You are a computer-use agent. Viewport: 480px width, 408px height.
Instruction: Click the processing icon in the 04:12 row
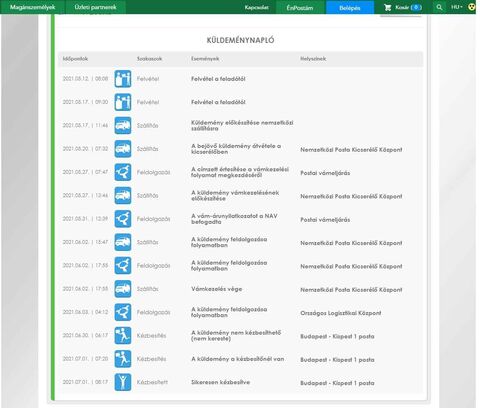[x=123, y=312]
